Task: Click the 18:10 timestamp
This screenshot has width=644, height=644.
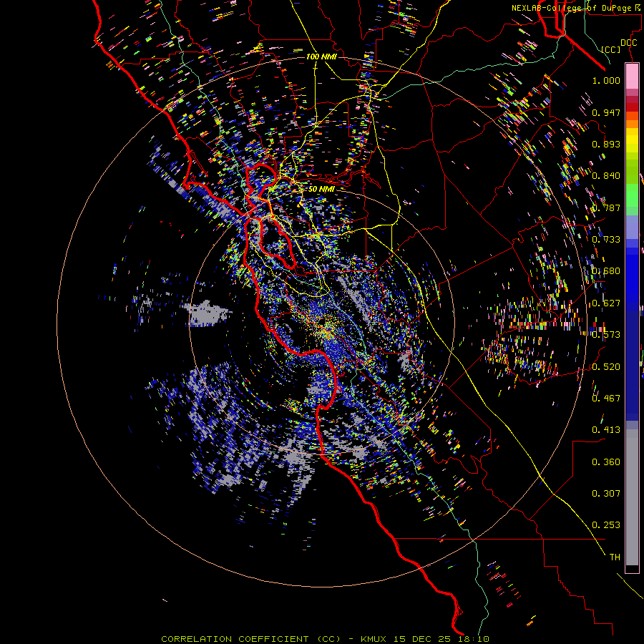Action: [x=473, y=639]
